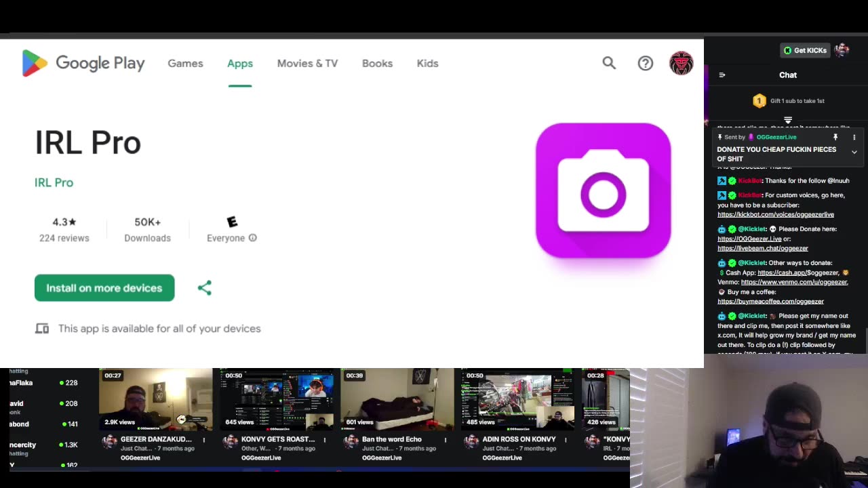This screenshot has height=488, width=868.
Task: Click the 224 reviews rating text
Action: pos(64,238)
